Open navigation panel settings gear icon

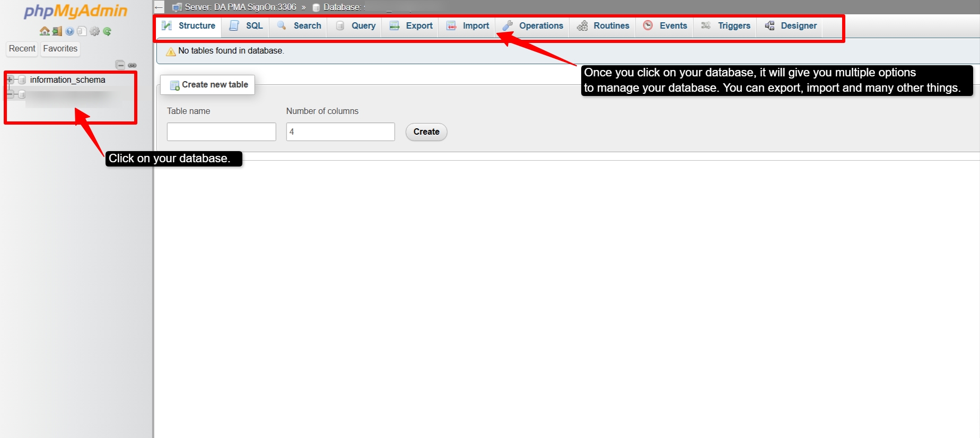click(x=94, y=31)
